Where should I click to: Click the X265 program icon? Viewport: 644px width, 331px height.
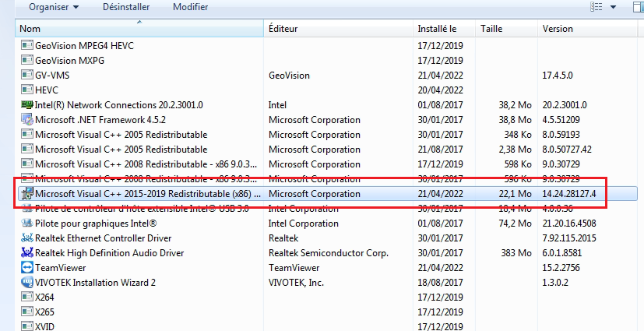pos(27,312)
